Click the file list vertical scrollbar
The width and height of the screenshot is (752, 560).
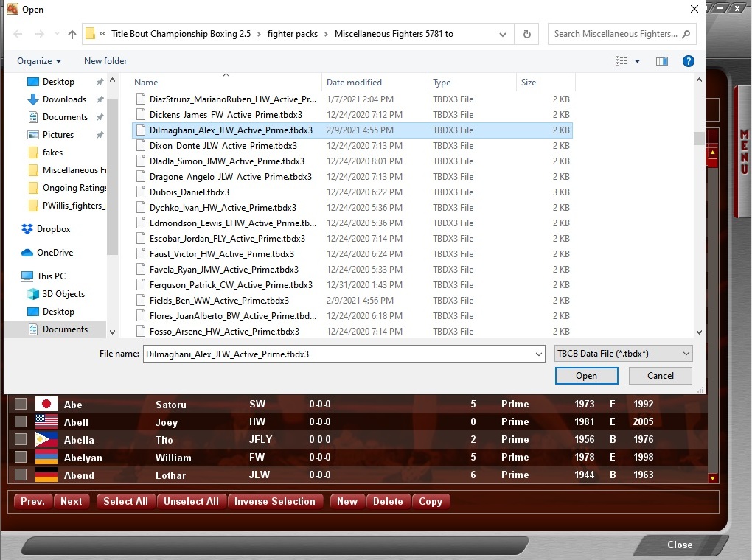click(698, 221)
